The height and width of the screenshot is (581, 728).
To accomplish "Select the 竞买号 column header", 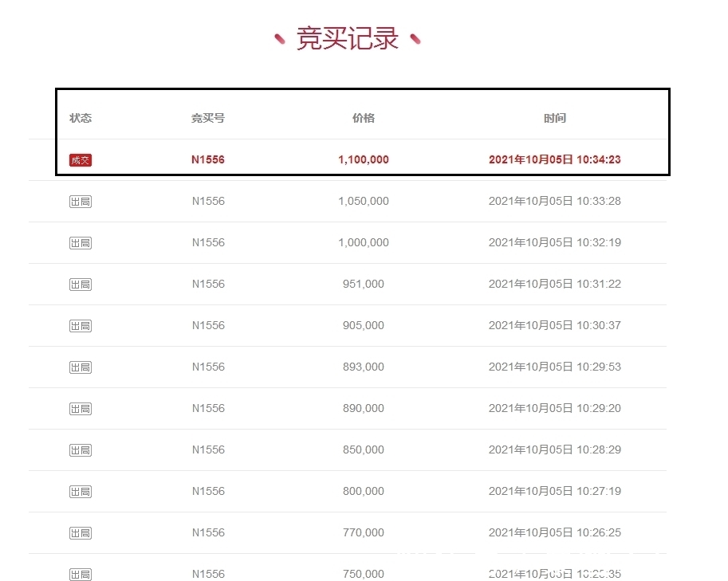I will click(208, 118).
